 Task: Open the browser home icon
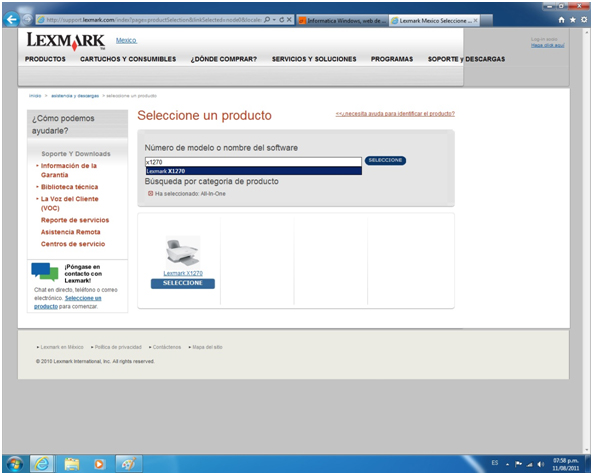click(561, 20)
